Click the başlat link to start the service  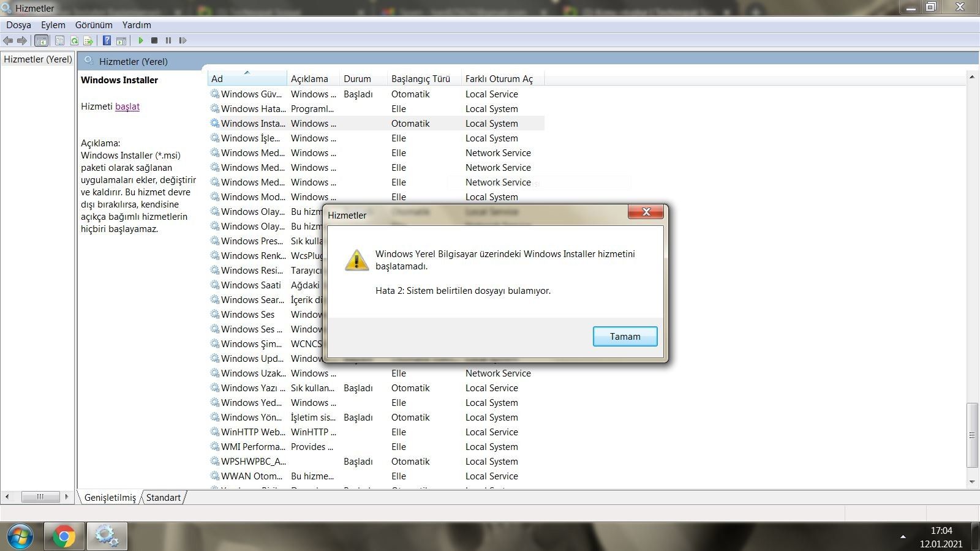[127, 106]
